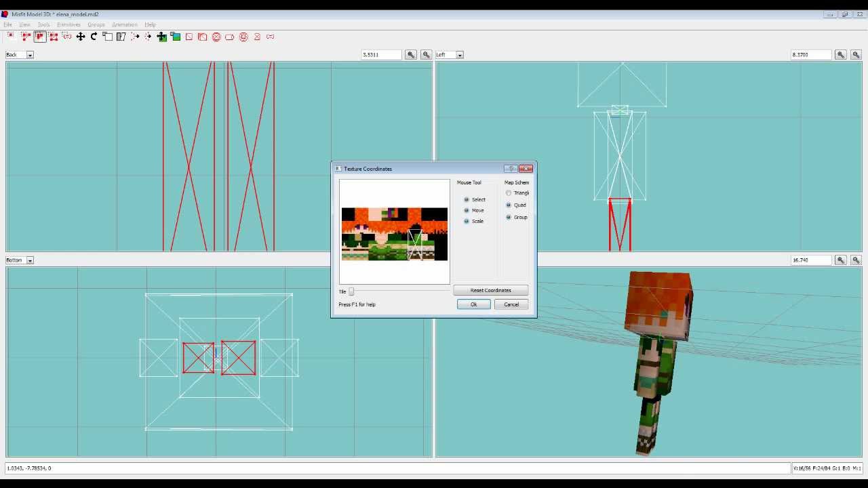
Task: Zoom in the Left viewport
Action: [x=841, y=54]
